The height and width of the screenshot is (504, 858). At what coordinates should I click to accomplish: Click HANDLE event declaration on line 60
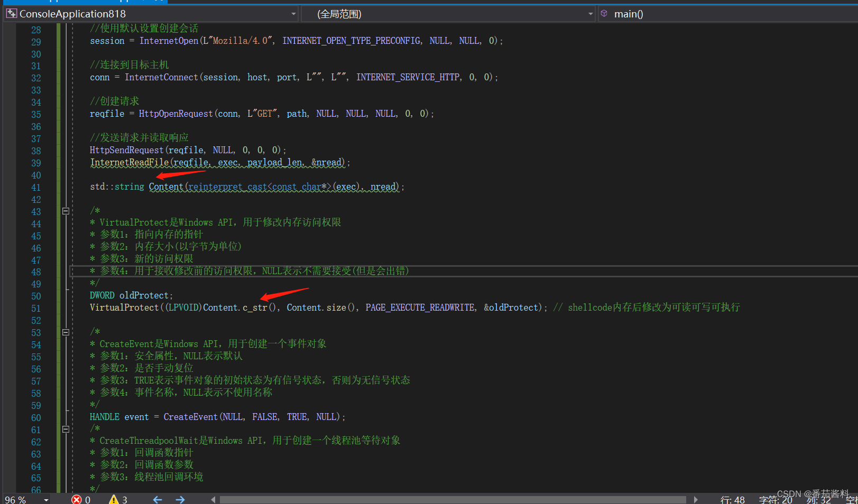[119, 417]
